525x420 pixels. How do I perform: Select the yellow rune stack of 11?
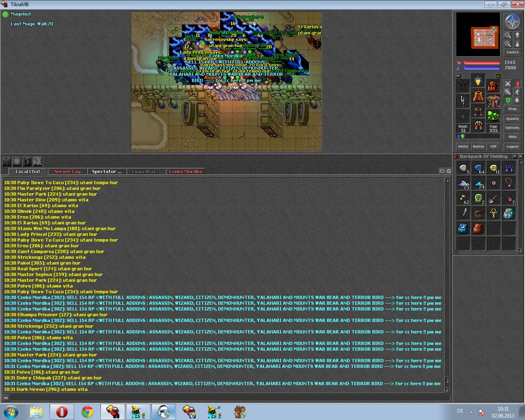[493, 169]
